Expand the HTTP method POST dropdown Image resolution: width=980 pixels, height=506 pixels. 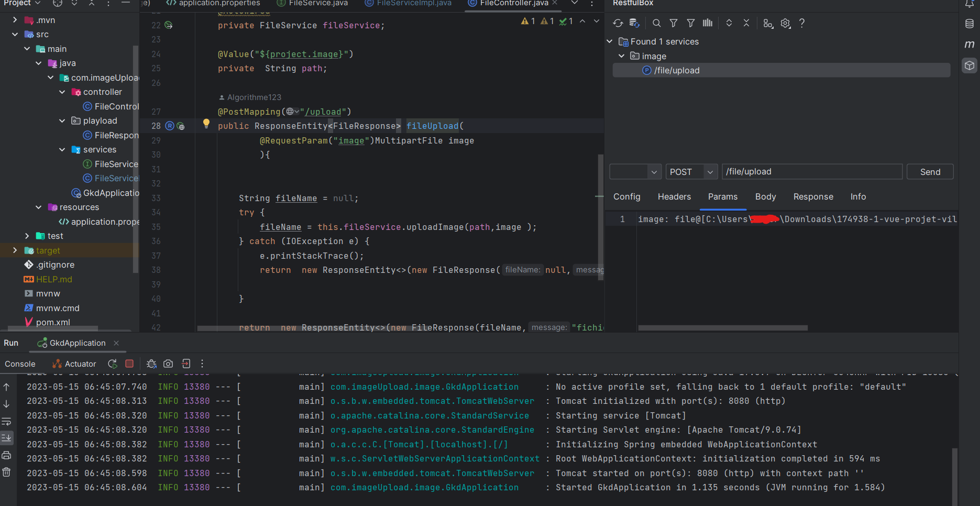click(710, 171)
